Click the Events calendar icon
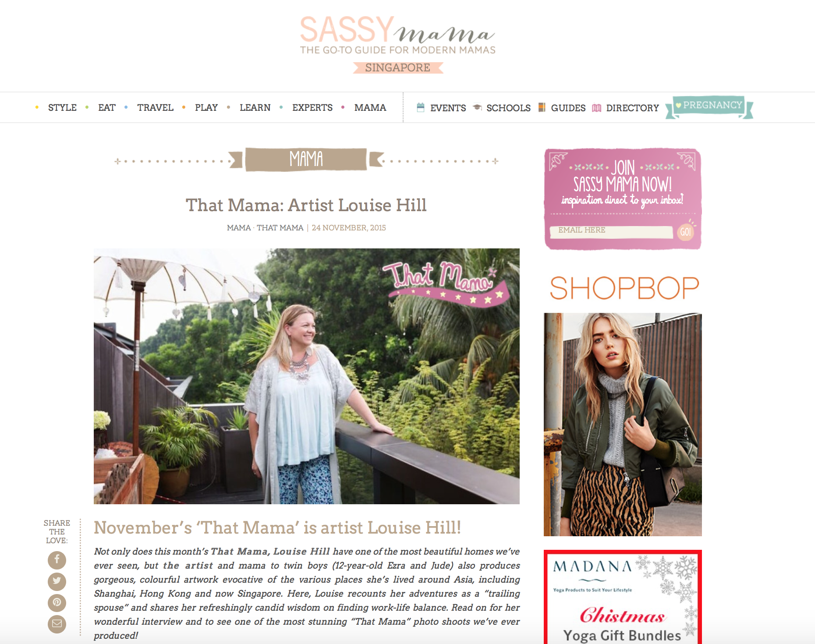 [x=421, y=107]
